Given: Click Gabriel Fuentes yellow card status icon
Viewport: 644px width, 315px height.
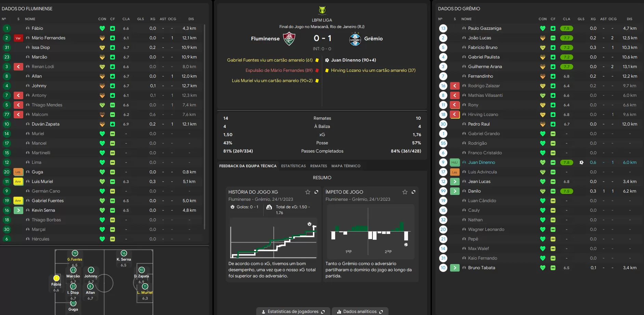Looking at the screenshot, I should (18, 201).
